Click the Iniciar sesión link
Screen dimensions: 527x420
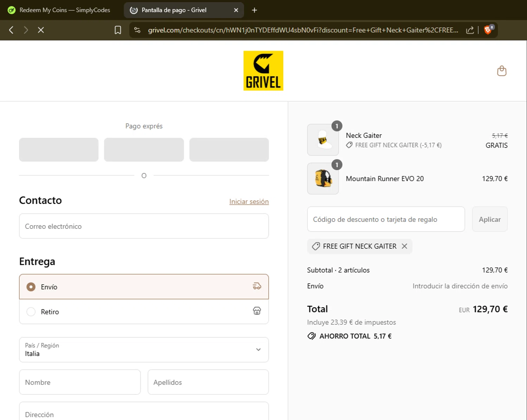(249, 201)
